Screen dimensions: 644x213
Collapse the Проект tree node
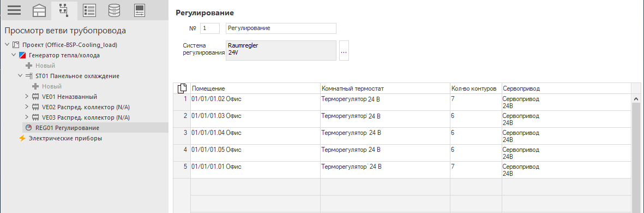(x=8, y=44)
